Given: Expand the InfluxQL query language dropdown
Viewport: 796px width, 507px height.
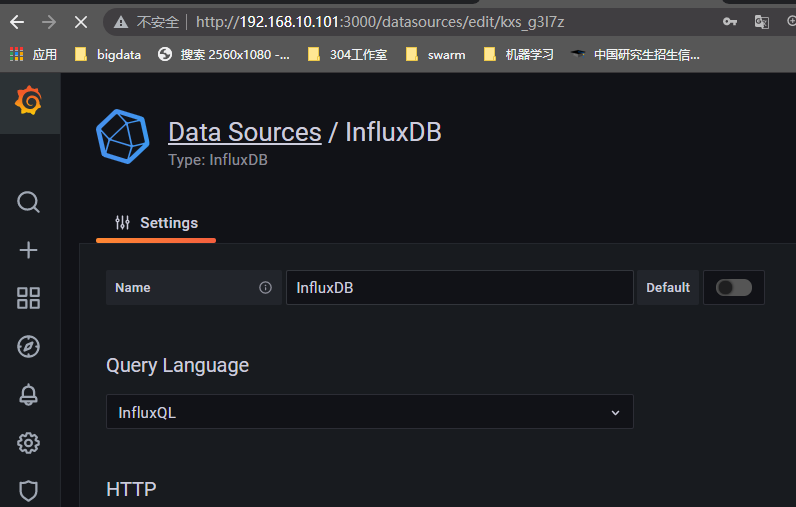Looking at the screenshot, I should 369,412.
